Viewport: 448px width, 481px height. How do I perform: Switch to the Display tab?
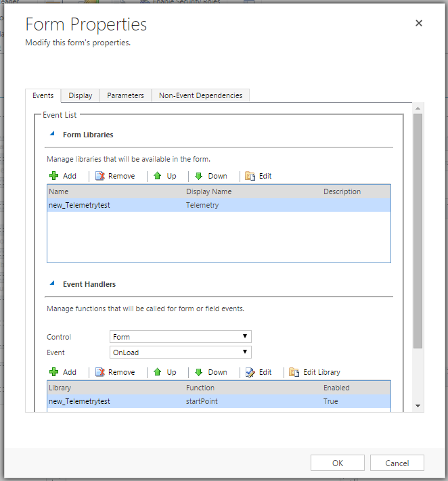coord(81,95)
